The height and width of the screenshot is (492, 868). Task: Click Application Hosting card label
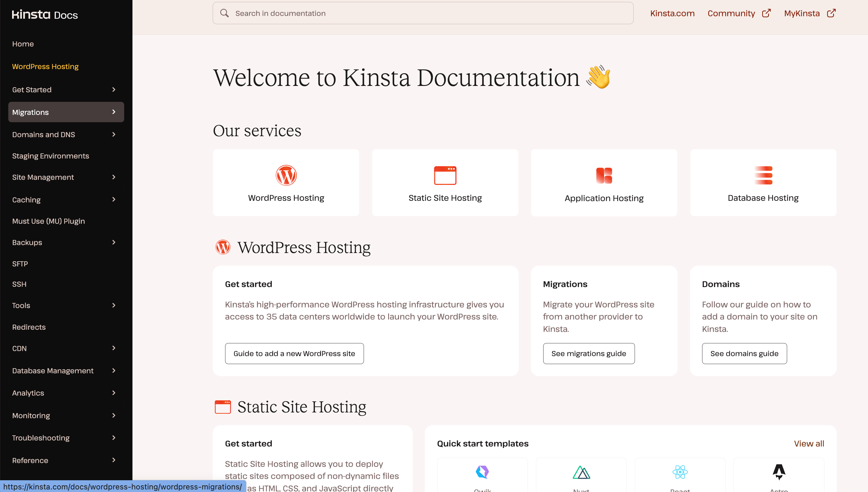[604, 198]
